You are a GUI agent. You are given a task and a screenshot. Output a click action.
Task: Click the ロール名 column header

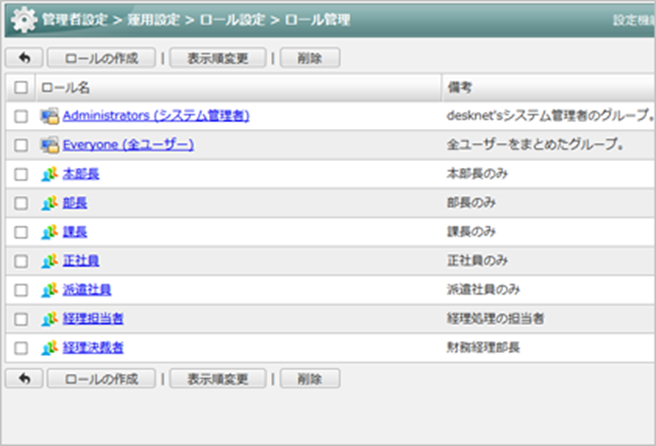(x=65, y=88)
